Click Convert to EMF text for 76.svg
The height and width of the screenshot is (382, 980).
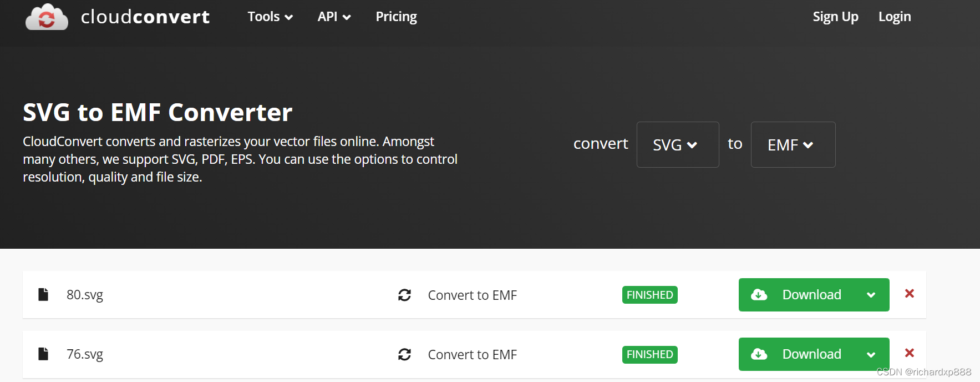point(473,355)
